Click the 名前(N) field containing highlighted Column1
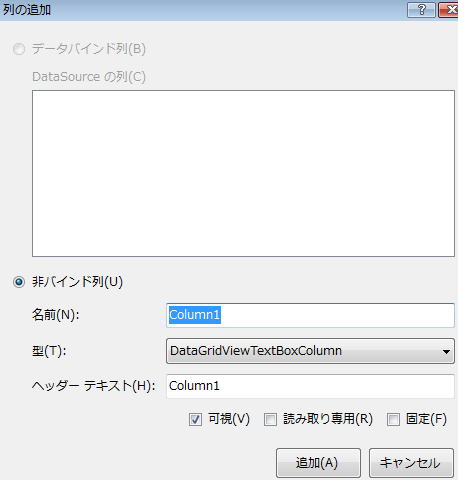This screenshot has height=480, width=458. (310, 315)
